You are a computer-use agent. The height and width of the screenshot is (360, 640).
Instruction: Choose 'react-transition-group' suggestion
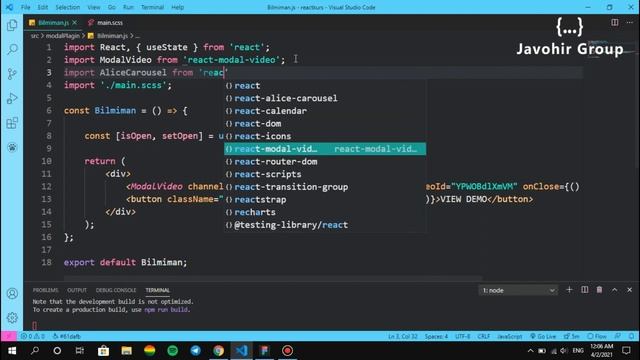pos(325,187)
